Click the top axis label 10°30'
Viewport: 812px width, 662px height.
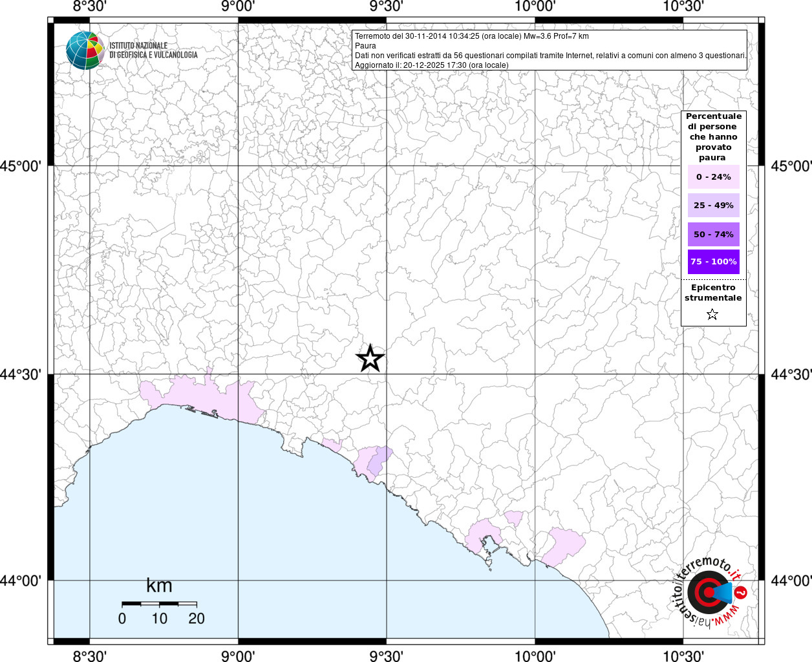click(x=684, y=6)
